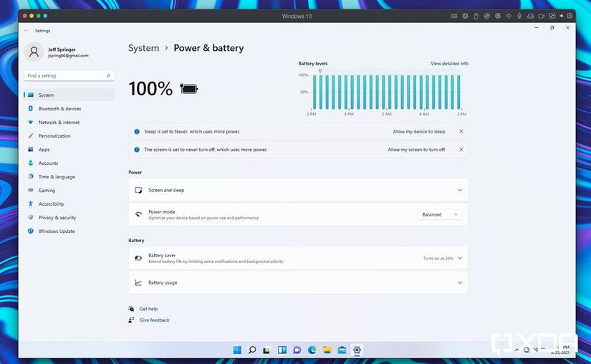Click Jeff Springer account name

(62, 49)
